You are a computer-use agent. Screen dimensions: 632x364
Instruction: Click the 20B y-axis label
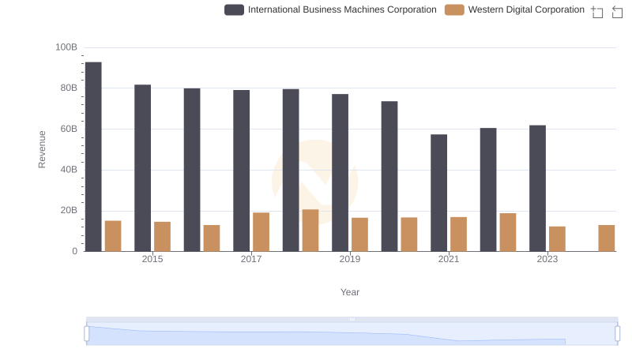69,210
